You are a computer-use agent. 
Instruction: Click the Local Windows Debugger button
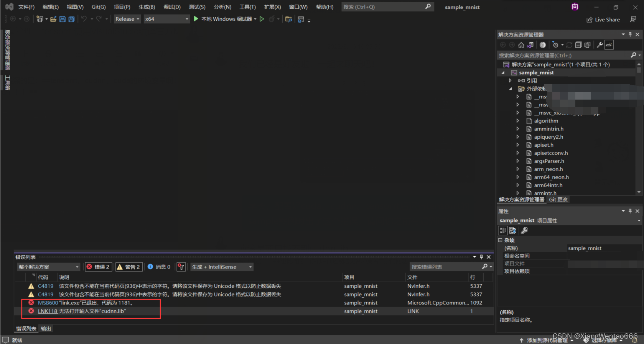coord(226,19)
